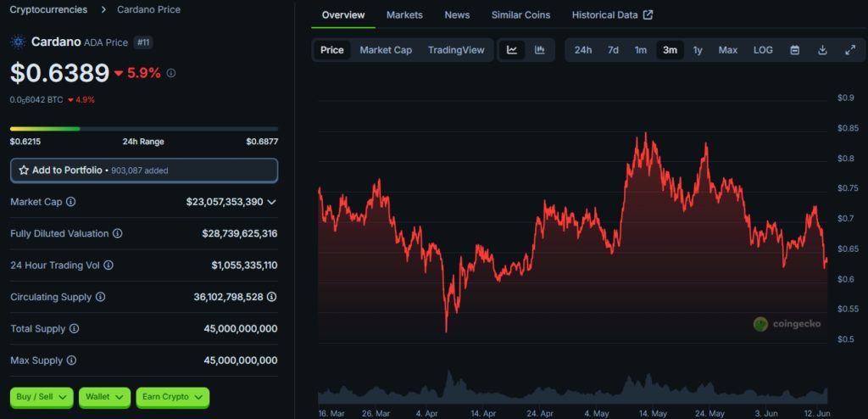Switch to line chart view icon

[x=512, y=50]
